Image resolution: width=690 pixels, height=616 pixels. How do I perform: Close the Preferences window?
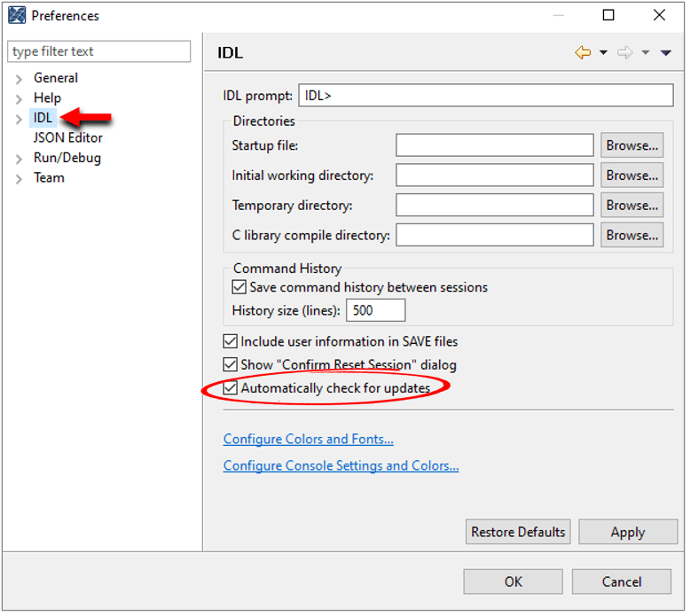659,15
